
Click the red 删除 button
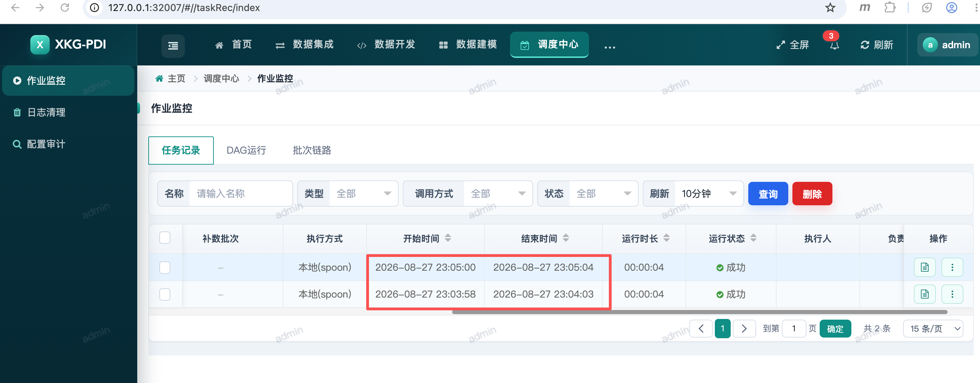tap(812, 194)
